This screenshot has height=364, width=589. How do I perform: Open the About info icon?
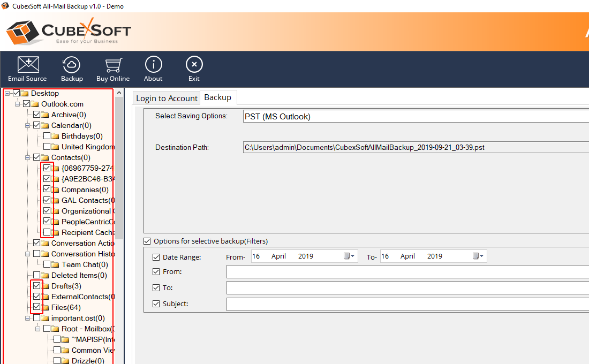[153, 65]
